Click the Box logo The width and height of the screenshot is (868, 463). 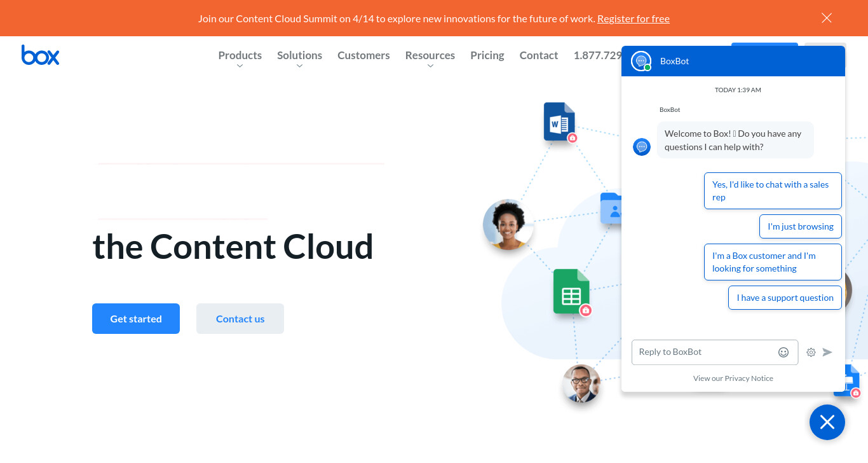[40, 55]
